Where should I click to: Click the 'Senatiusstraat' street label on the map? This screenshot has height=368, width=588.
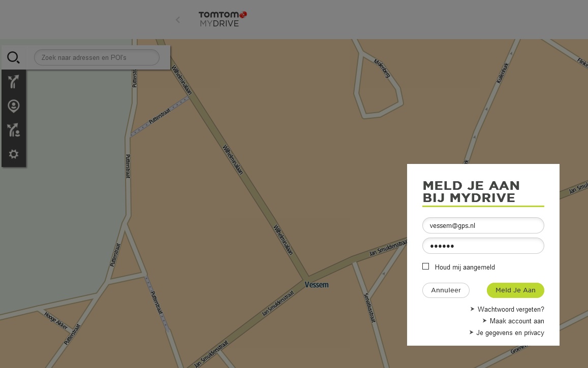point(369,308)
